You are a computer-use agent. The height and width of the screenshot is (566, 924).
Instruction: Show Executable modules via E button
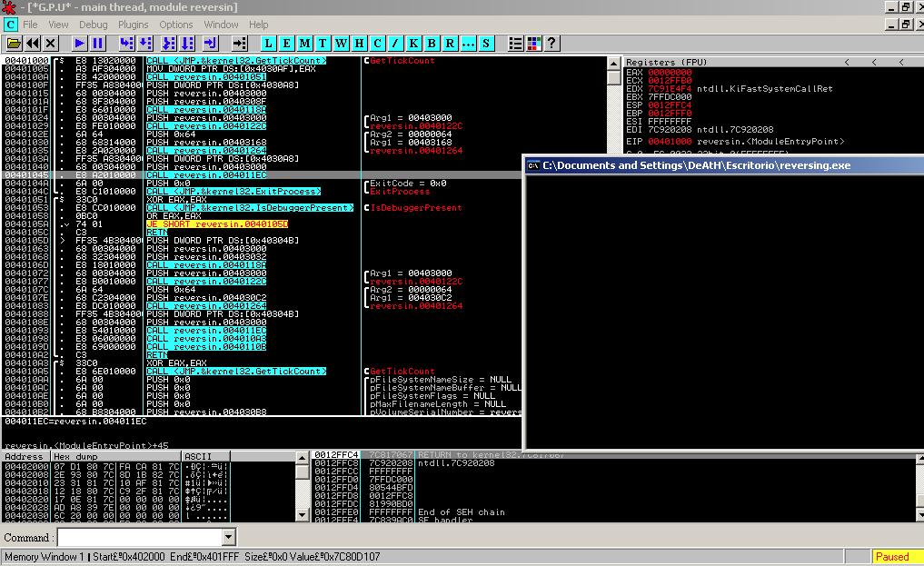tap(286, 44)
